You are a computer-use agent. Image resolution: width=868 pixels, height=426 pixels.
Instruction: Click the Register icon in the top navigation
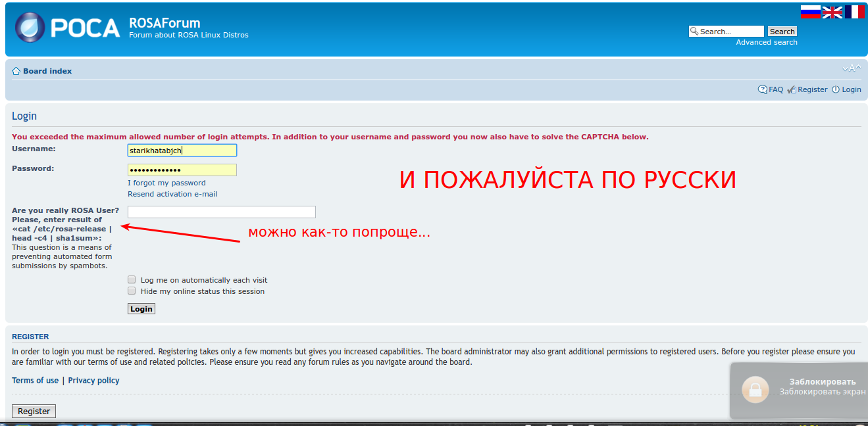click(792, 89)
